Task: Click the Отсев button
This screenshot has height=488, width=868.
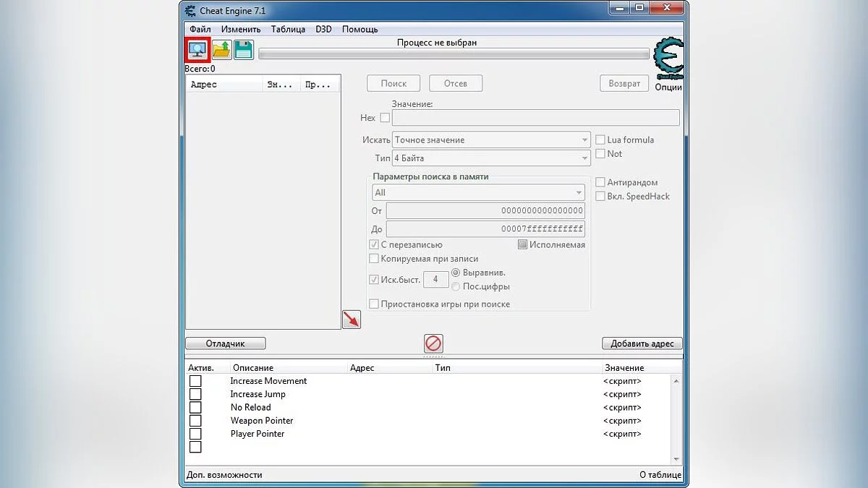Action: coord(456,83)
